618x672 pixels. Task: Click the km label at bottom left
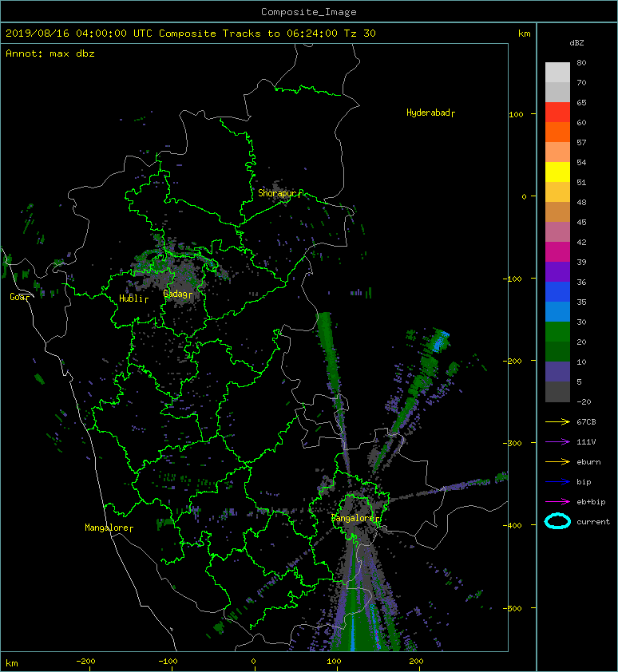12,663
